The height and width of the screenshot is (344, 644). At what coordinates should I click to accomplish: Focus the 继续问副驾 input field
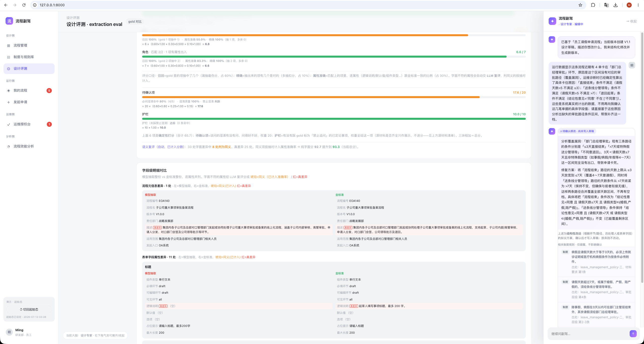pyautogui.click(x=589, y=334)
